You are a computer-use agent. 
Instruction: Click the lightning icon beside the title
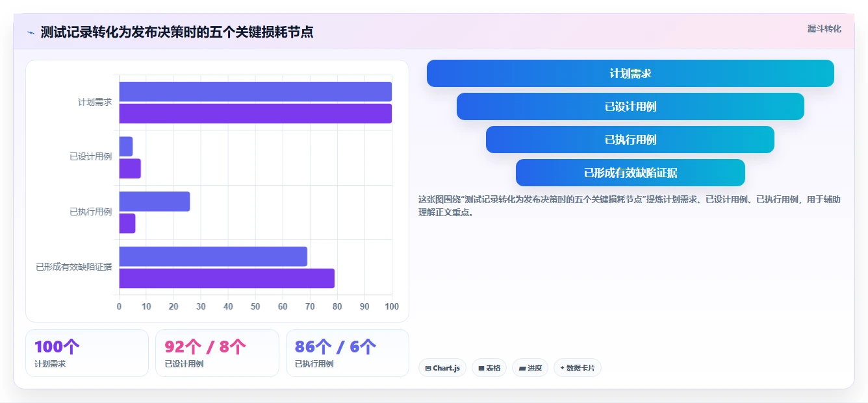(x=31, y=32)
